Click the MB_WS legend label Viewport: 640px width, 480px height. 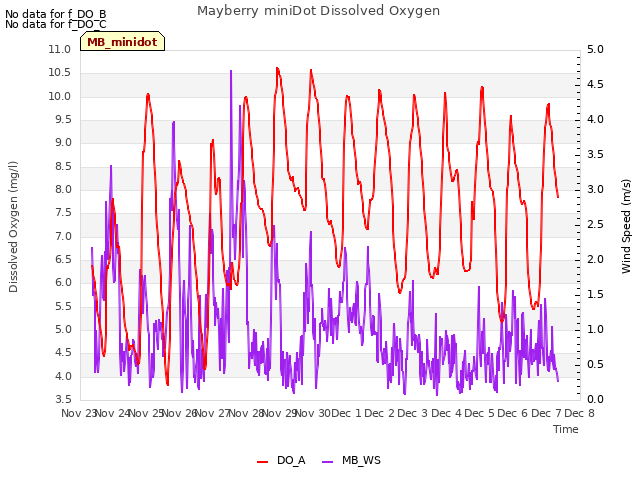[x=361, y=460]
